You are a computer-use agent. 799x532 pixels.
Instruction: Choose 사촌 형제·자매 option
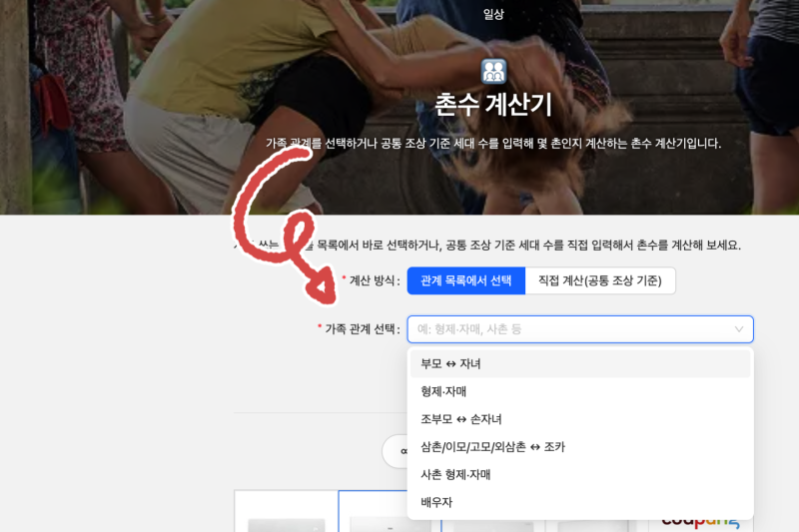(580, 474)
